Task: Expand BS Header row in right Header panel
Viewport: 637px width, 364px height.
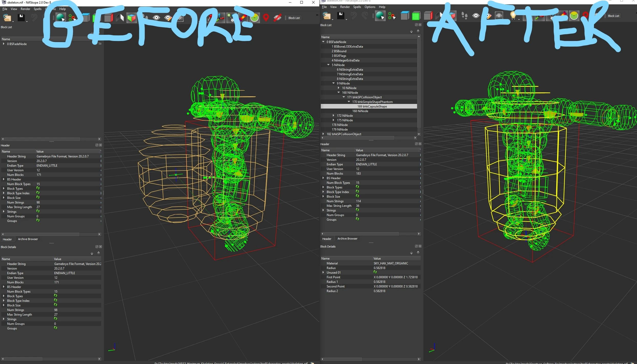Action: [323, 178]
